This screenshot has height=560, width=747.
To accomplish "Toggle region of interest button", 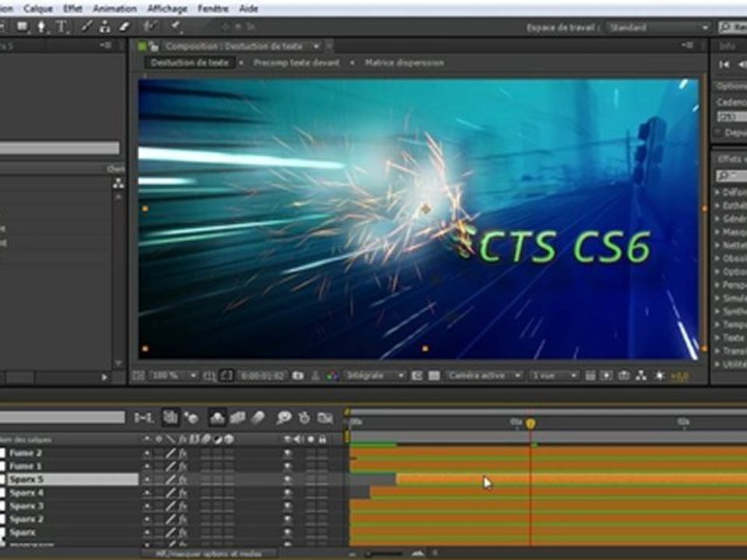I will click(417, 376).
